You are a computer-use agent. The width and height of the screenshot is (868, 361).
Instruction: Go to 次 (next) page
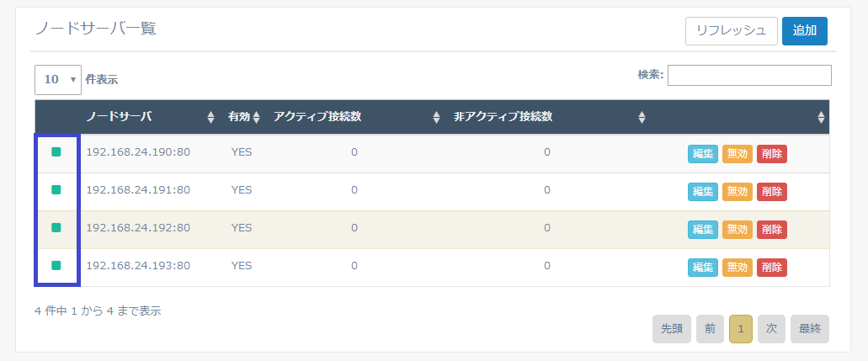(x=772, y=329)
